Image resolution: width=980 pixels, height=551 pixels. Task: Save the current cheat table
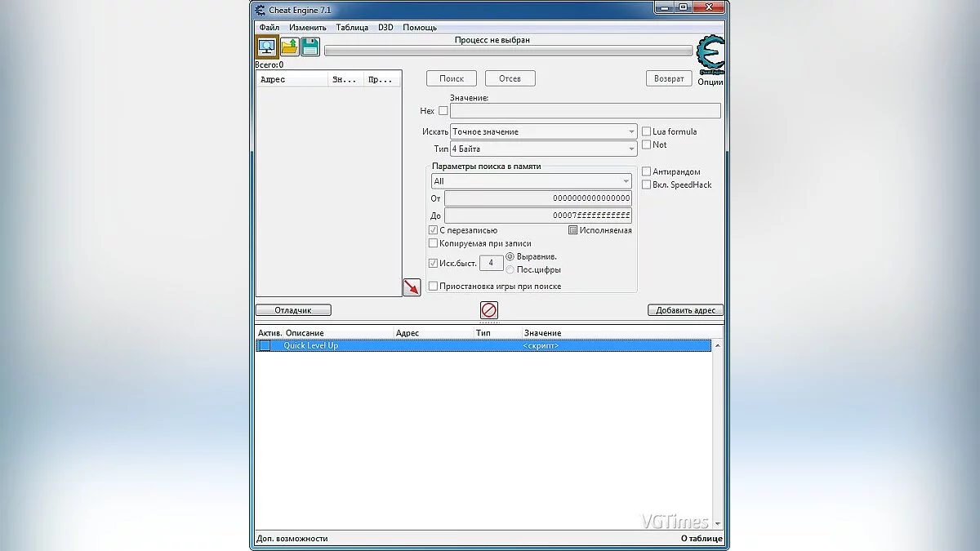310,46
